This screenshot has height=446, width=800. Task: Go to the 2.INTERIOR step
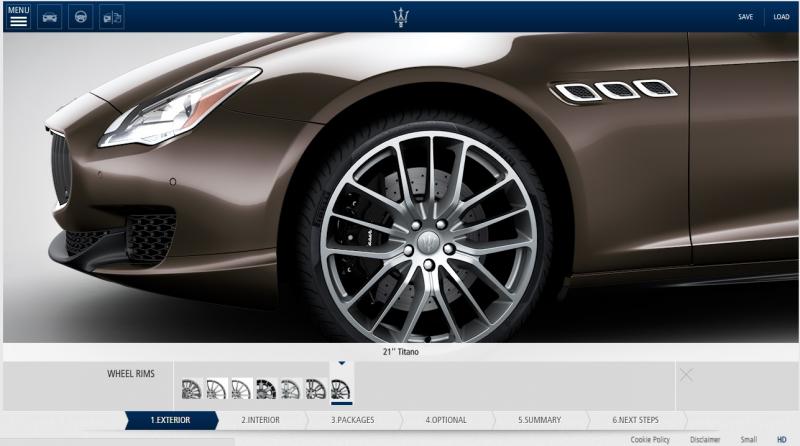click(260, 420)
